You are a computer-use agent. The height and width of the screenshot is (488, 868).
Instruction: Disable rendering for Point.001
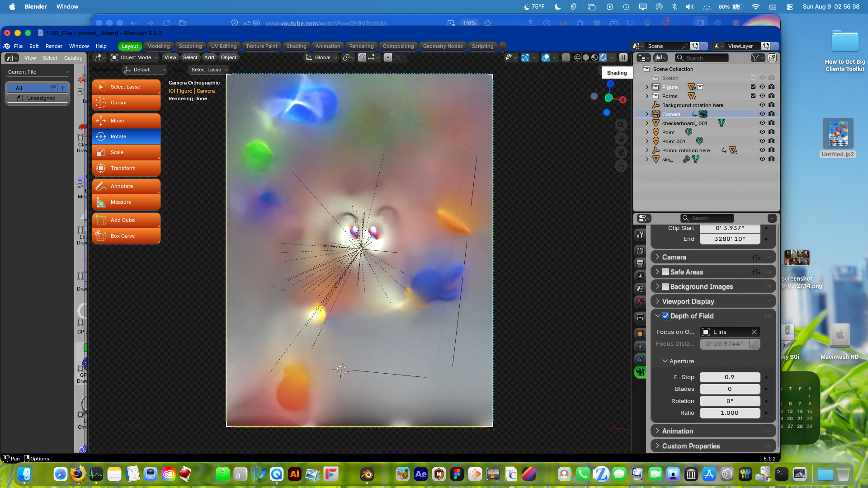pyautogui.click(x=772, y=141)
